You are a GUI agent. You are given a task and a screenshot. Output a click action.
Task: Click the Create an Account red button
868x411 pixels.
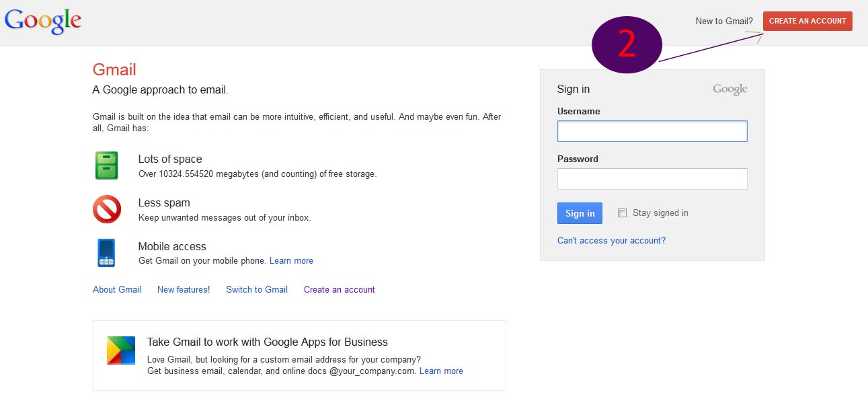click(x=807, y=21)
